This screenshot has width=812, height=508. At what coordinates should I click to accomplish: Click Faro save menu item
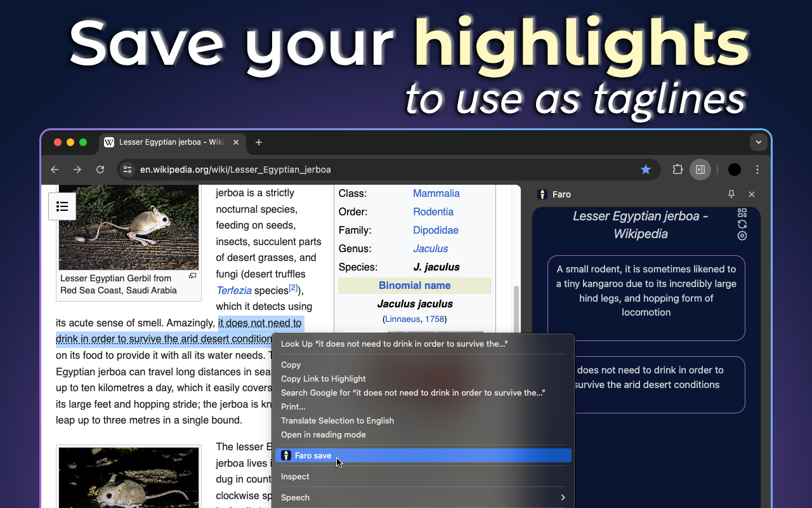(423, 455)
